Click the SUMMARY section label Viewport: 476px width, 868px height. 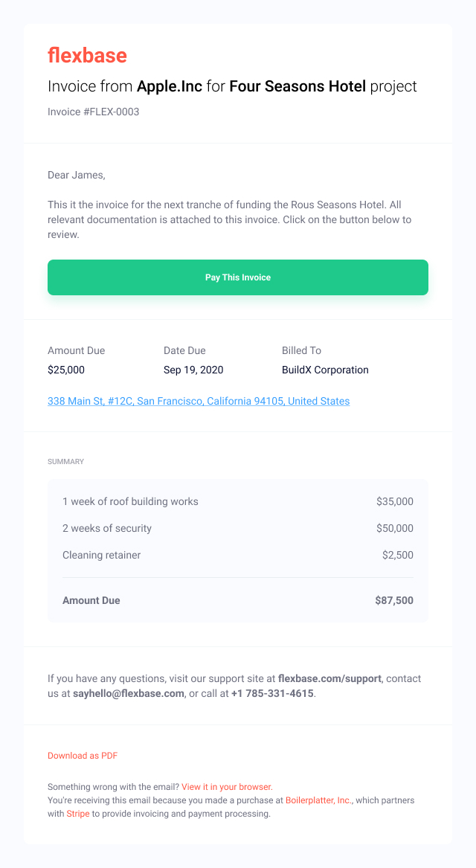pyautogui.click(x=66, y=461)
